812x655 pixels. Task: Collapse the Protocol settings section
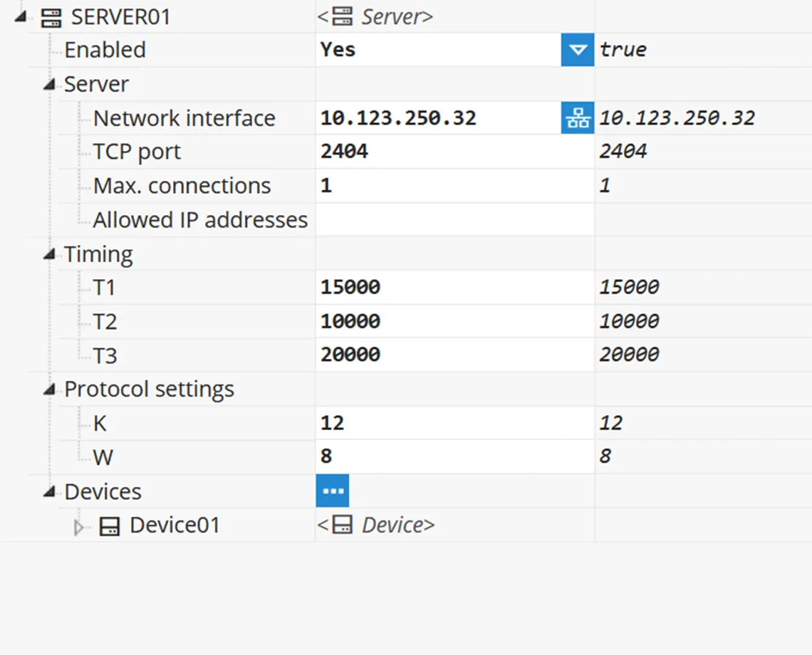(x=48, y=388)
